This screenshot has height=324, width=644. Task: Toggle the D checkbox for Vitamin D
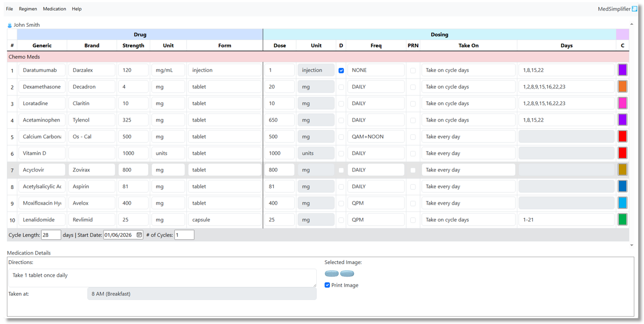tap(341, 154)
